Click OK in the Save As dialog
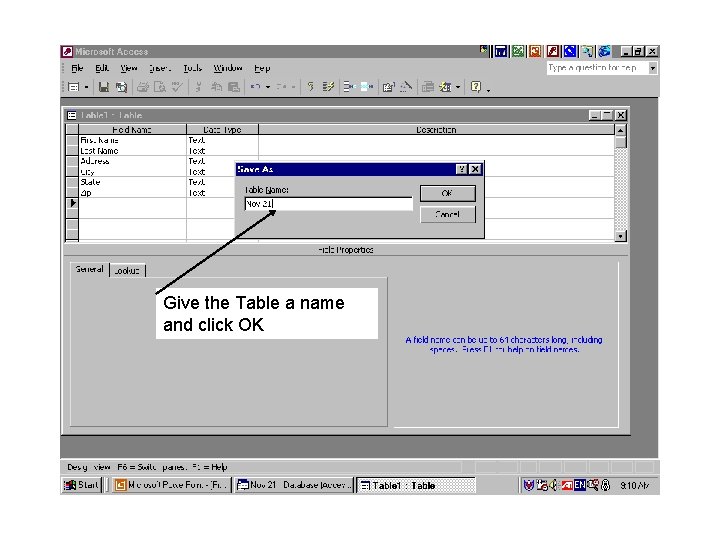The width and height of the screenshot is (720, 540). click(x=448, y=193)
